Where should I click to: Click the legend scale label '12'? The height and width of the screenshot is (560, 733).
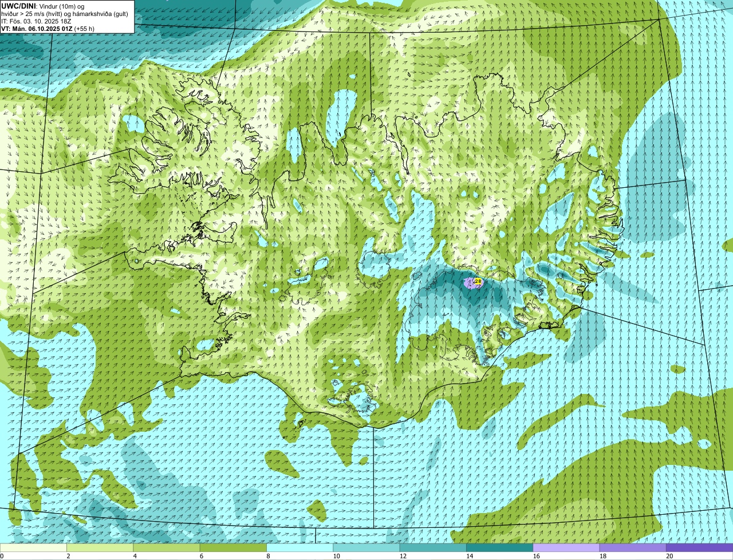(403, 556)
